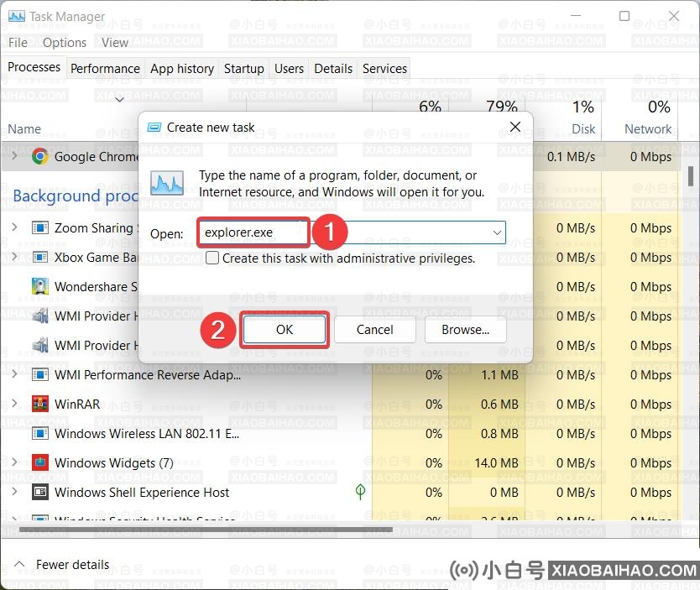Image resolution: width=700 pixels, height=590 pixels.
Task: Open the dropdown arrow of Open field
Action: [x=496, y=232]
